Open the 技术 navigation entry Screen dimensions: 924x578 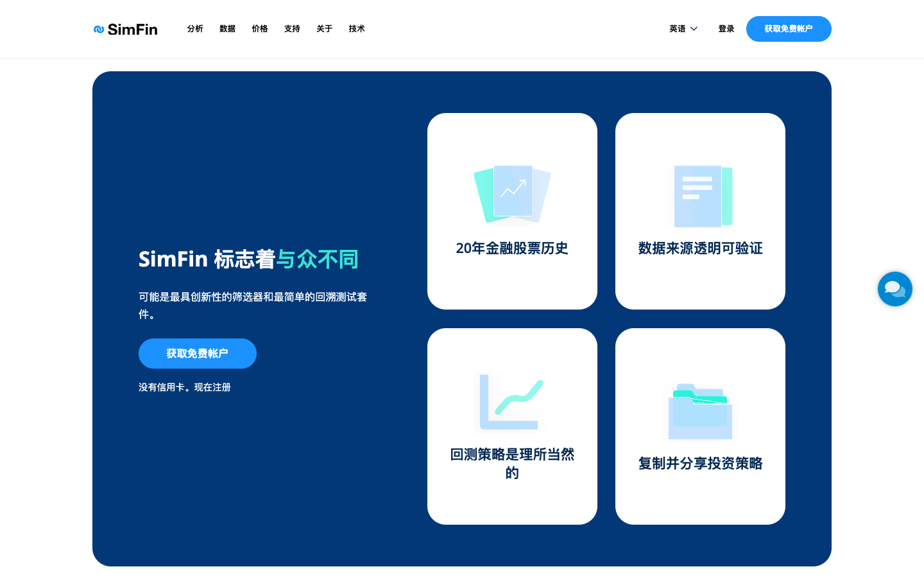click(x=356, y=29)
